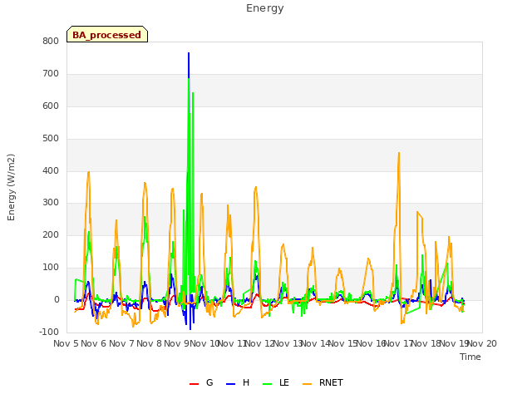Click the orange RNET legend color marker
This screenshot has height=399, width=532.
307,384
